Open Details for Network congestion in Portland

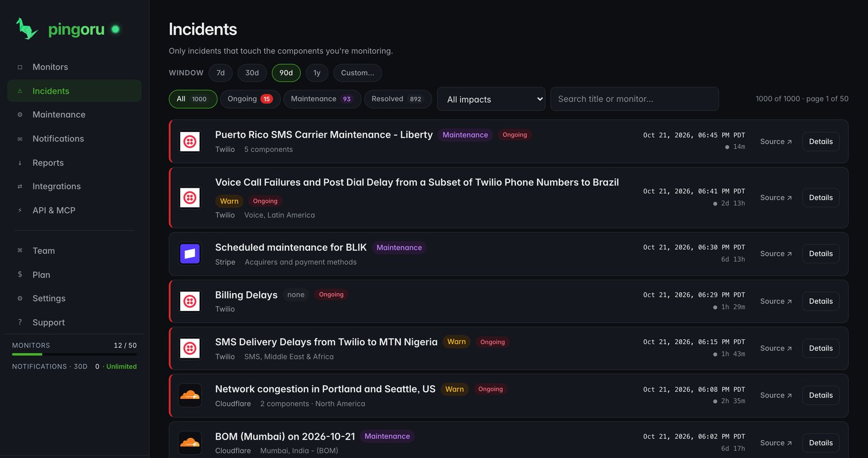[821, 396]
